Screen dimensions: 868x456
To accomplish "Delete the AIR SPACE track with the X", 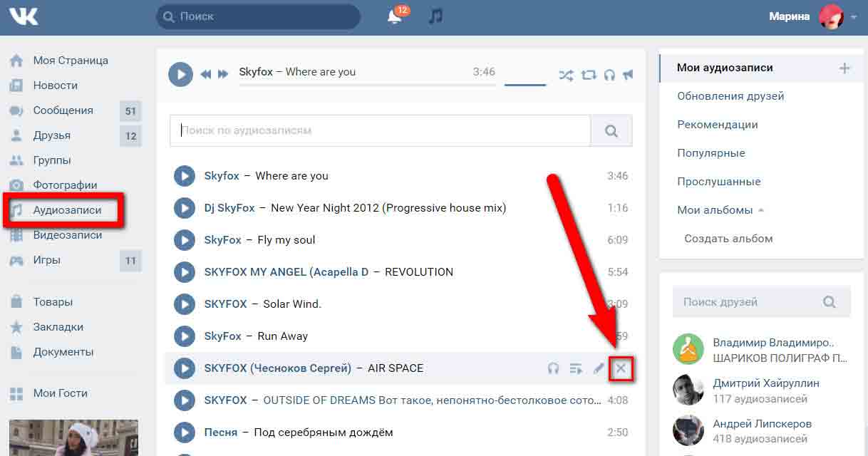I will 621,368.
